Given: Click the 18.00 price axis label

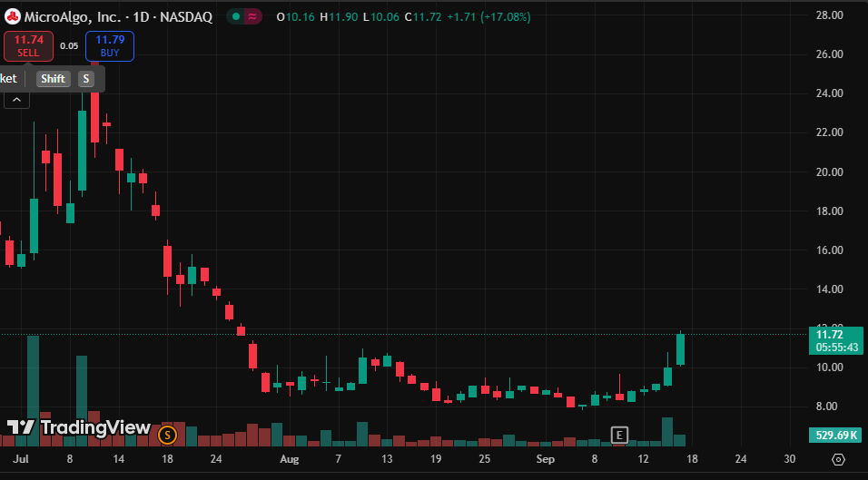Looking at the screenshot, I should click(829, 211).
